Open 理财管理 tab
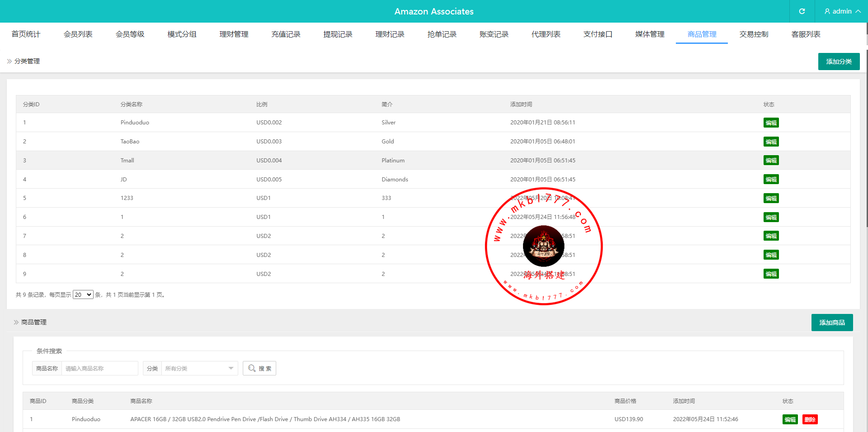 pos(234,34)
